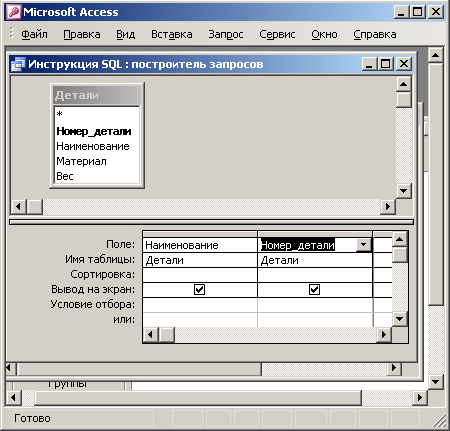Viewport: 450px width, 431px height.
Task: Click table pane horizontal scrollbar right arrow
Action: [x=388, y=207]
